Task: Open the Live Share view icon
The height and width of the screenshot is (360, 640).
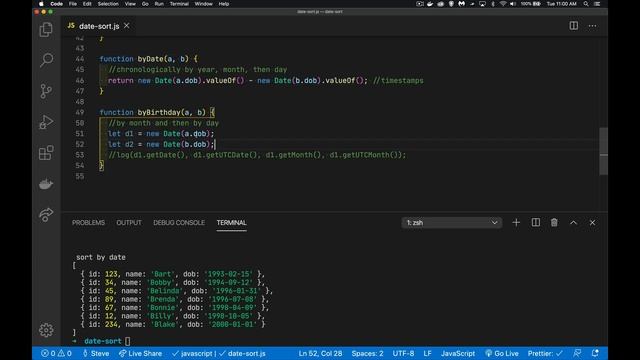Action: pos(46,215)
